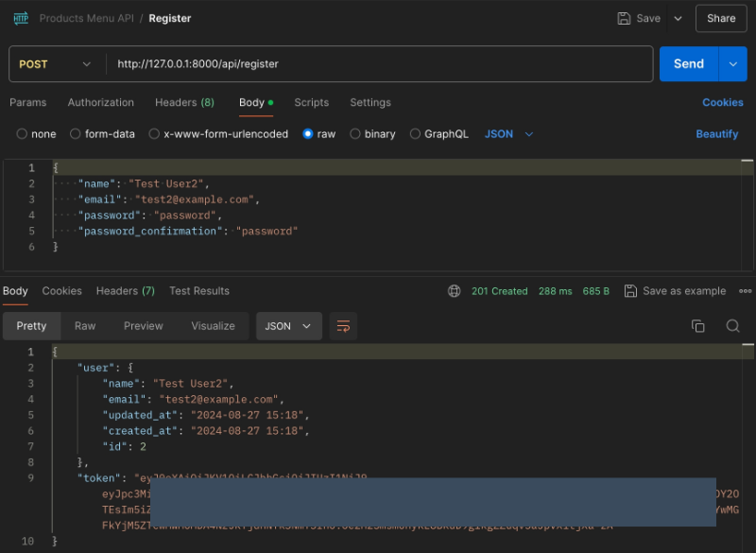This screenshot has height=553, width=756.
Task: Choose the GraphQL body type
Action: 415,134
